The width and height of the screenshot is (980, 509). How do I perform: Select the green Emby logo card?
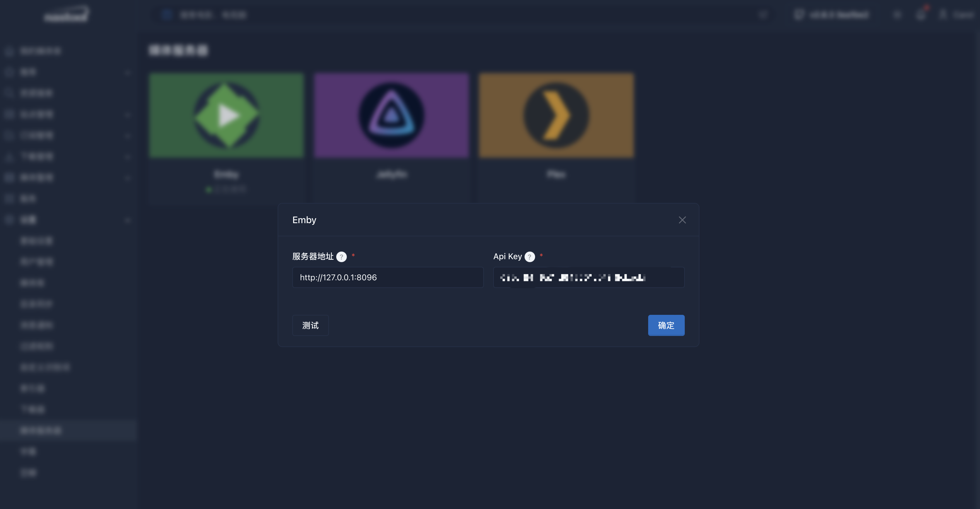click(227, 115)
